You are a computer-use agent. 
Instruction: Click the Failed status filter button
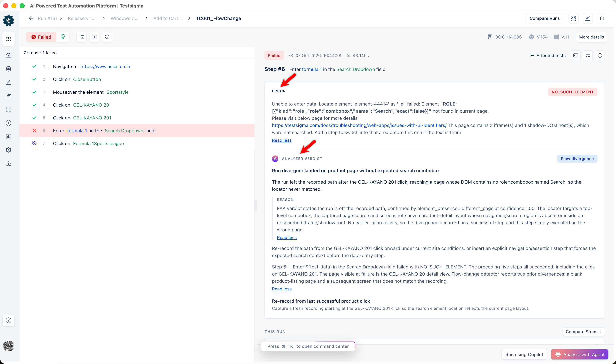[x=41, y=37]
